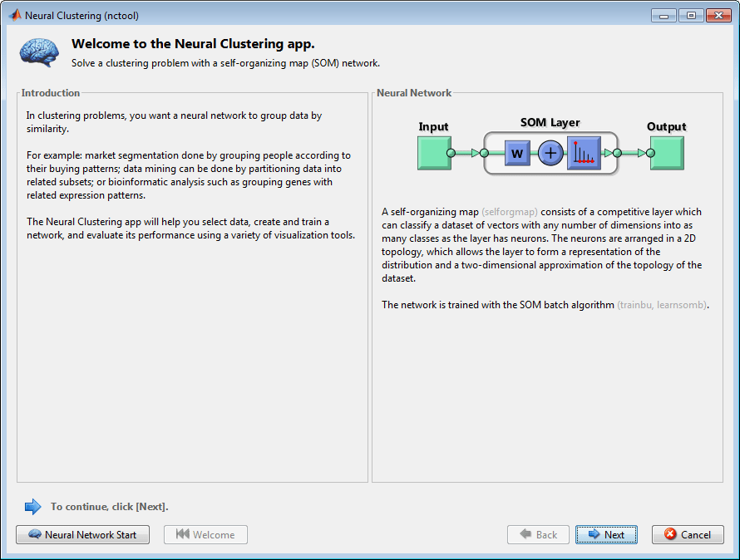Click the brain icon in header
This screenshot has height=560, width=740.
[39, 52]
